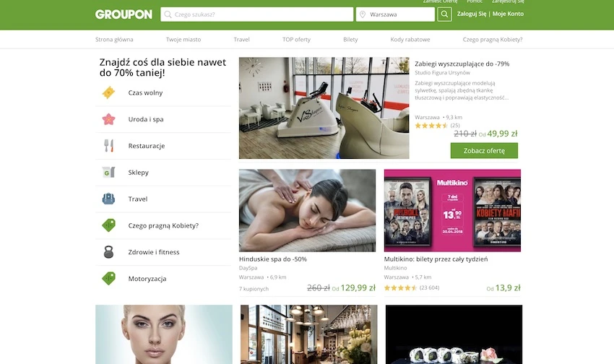Screen dimensions: 614x364
Task: Select the kettlebell Zdrowie i fitness icon
Action: coord(108,251)
